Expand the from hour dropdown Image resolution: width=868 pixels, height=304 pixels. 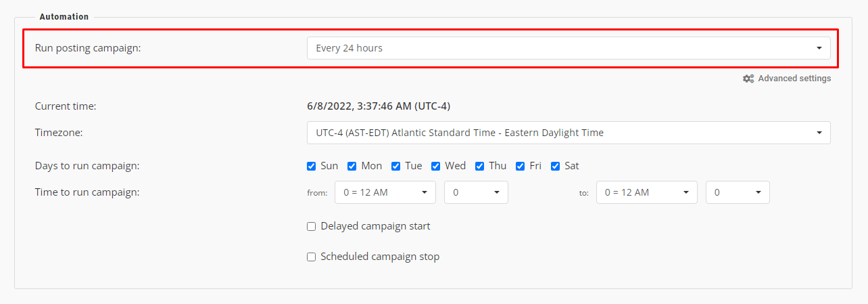tap(385, 192)
